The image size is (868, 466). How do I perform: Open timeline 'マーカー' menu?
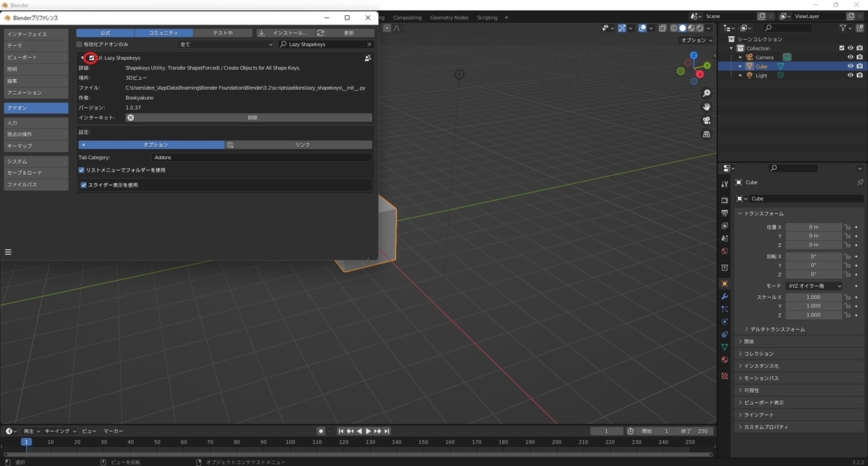(113, 431)
